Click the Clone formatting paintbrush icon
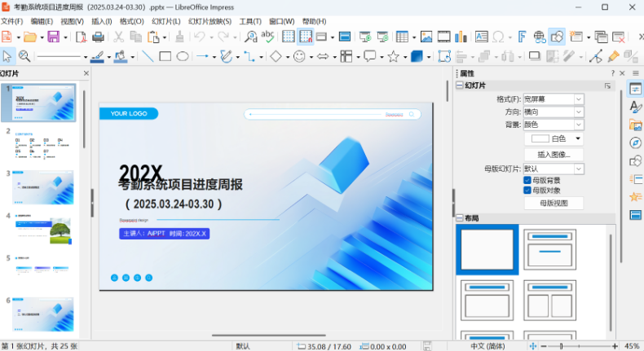 179,37
